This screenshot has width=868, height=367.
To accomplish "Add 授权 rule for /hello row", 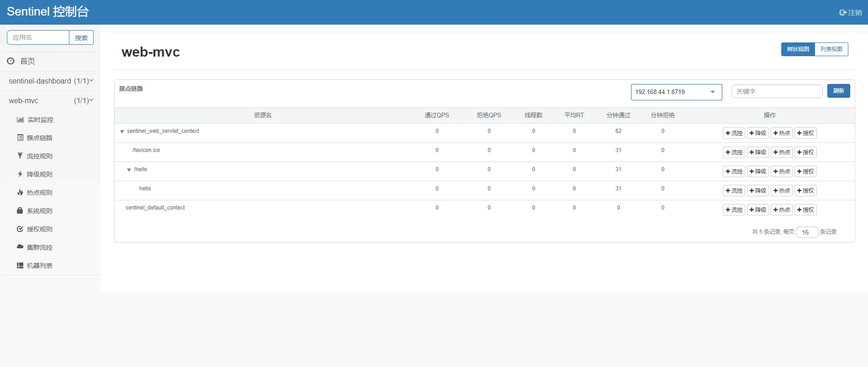I will pyautogui.click(x=805, y=172).
